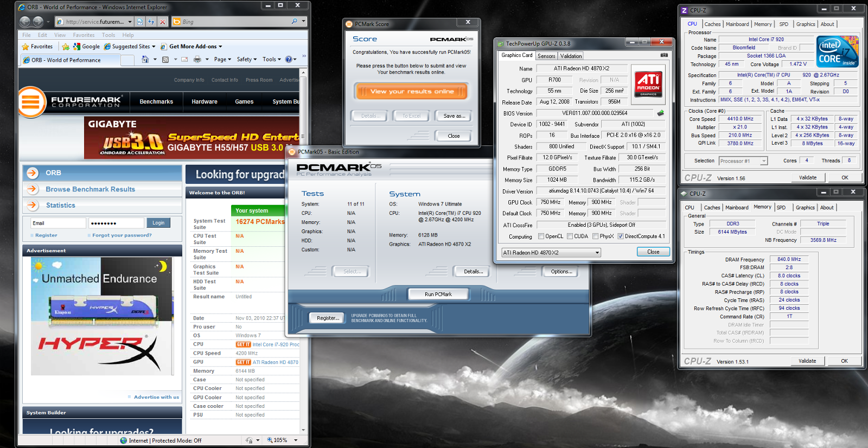Stop page loading with the red X
The image size is (868, 448).
coord(163,22)
